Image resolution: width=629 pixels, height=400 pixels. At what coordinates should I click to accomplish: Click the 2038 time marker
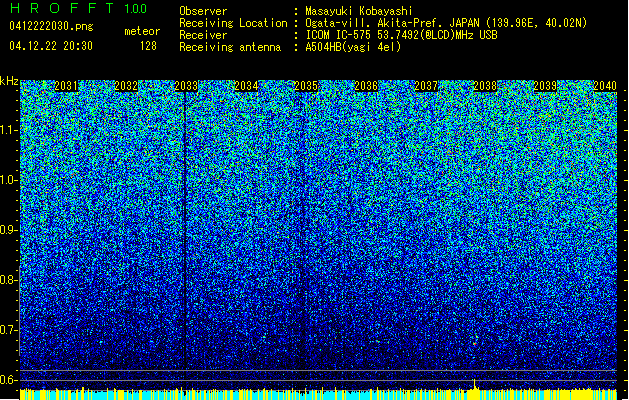[485, 86]
